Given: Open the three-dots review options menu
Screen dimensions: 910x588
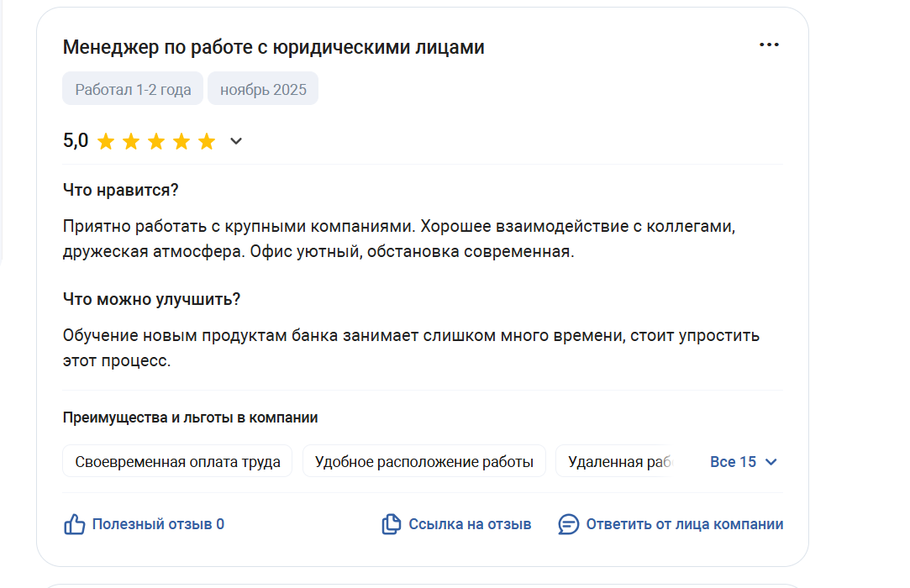Looking at the screenshot, I should pyautogui.click(x=769, y=45).
